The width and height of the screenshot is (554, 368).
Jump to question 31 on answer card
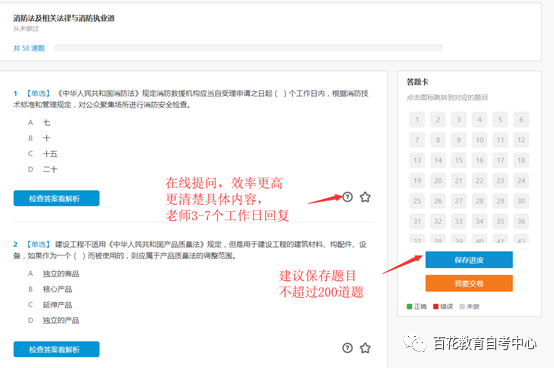click(417, 221)
